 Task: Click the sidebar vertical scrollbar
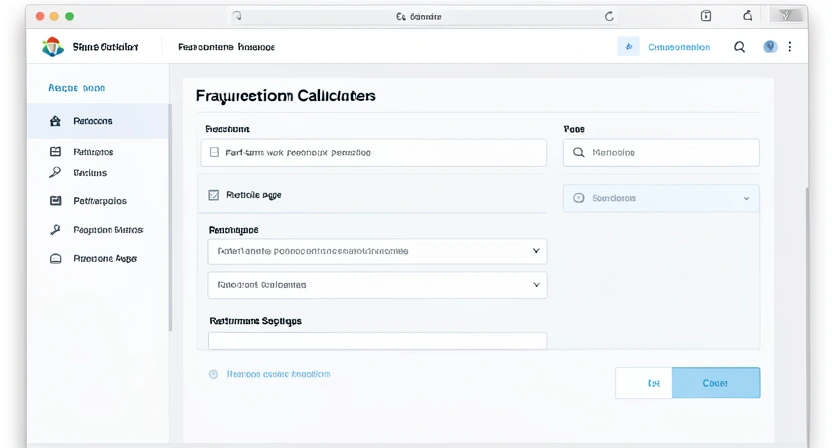[x=170, y=218]
